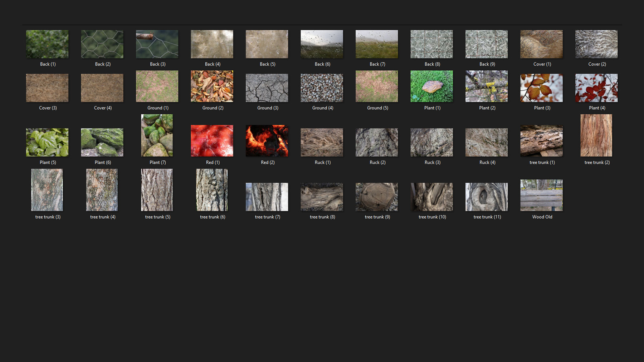Click the tree trunk (3) bark thumbnail
Image resolution: width=644 pixels, height=362 pixels.
[x=47, y=190]
